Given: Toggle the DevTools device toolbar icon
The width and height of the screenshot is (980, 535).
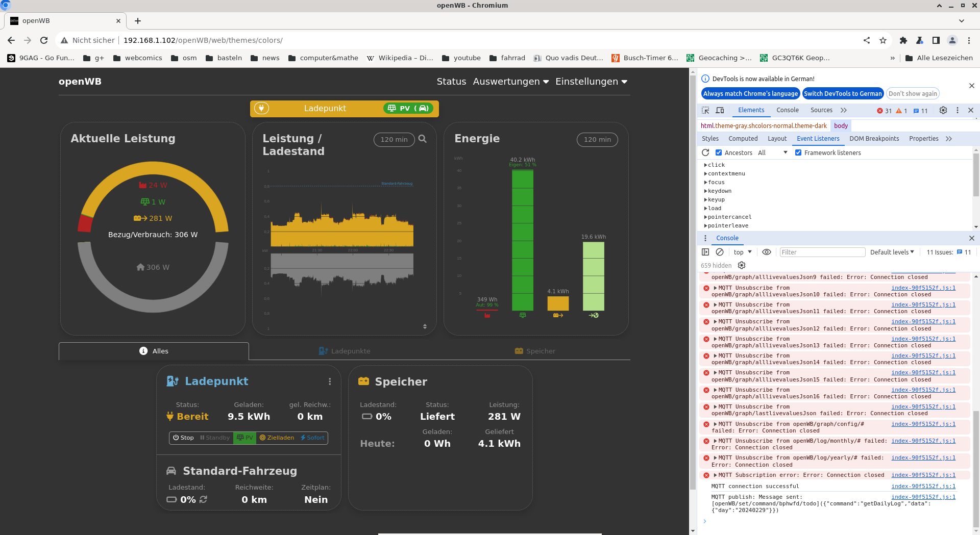Looking at the screenshot, I should click(720, 110).
